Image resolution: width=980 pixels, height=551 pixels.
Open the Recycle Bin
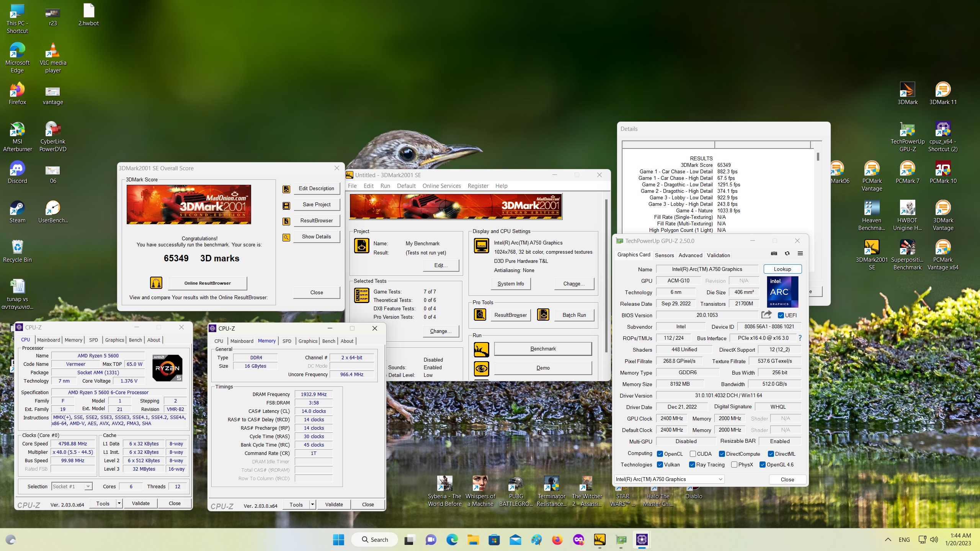[x=17, y=251]
